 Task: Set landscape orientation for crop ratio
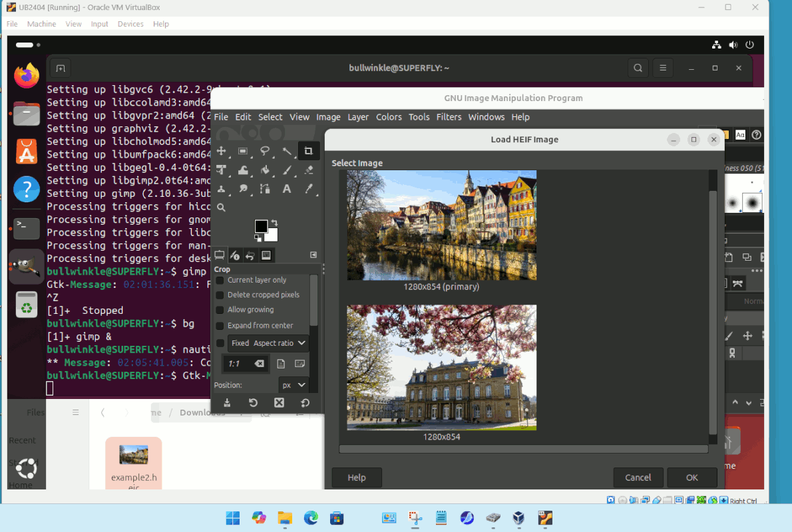pyautogui.click(x=299, y=363)
